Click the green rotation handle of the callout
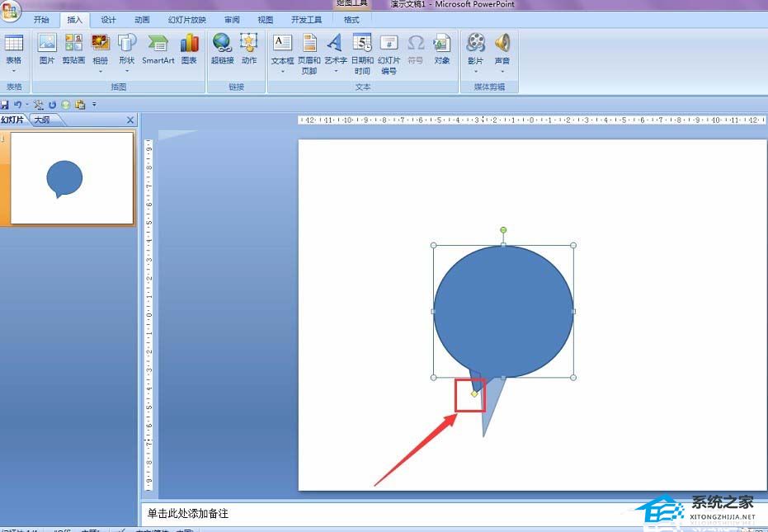768x532 pixels. pos(503,230)
